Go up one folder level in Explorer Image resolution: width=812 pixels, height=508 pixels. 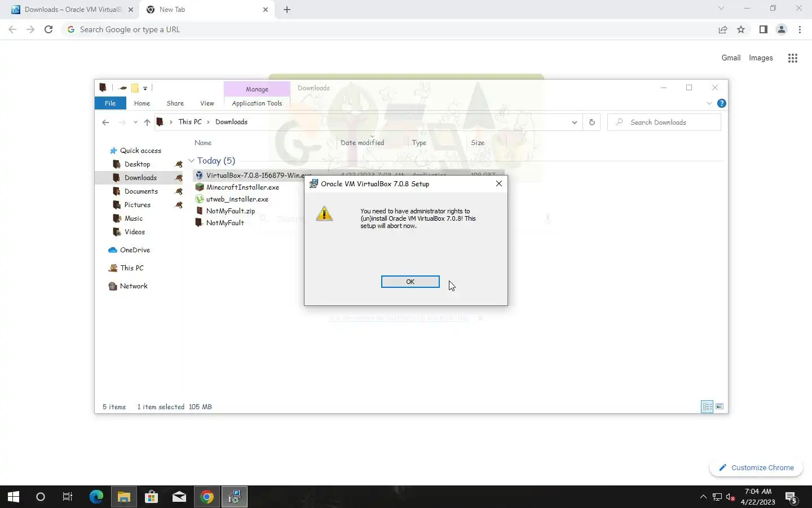pyautogui.click(x=147, y=122)
